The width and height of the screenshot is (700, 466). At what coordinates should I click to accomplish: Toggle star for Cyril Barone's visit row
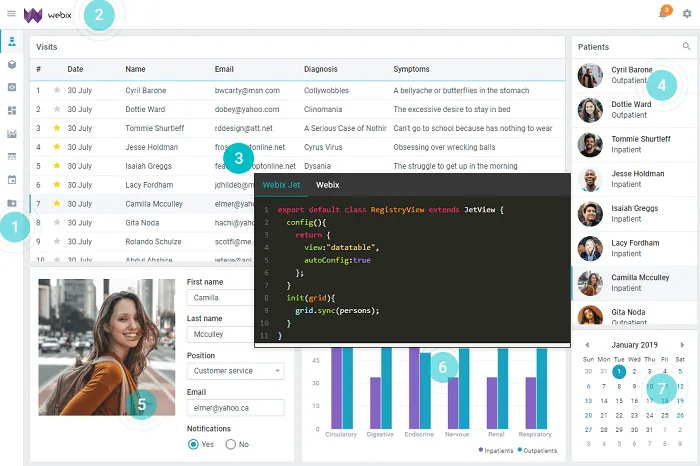[57, 90]
